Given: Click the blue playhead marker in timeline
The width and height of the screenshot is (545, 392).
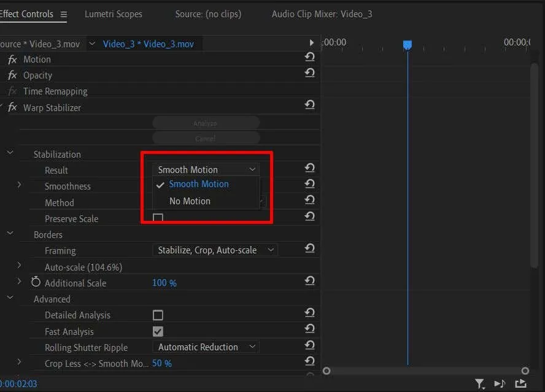Looking at the screenshot, I should tap(407, 45).
